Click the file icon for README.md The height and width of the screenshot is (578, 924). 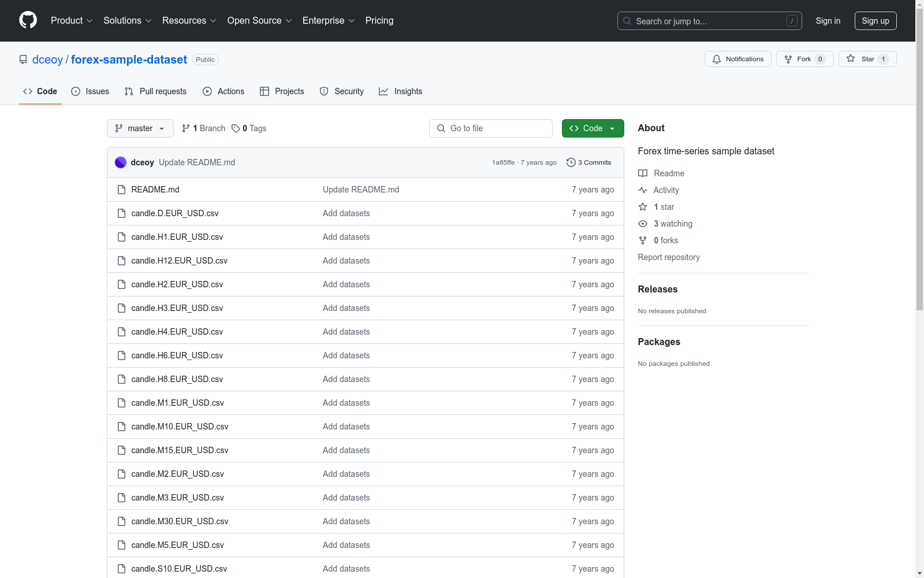pos(121,190)
